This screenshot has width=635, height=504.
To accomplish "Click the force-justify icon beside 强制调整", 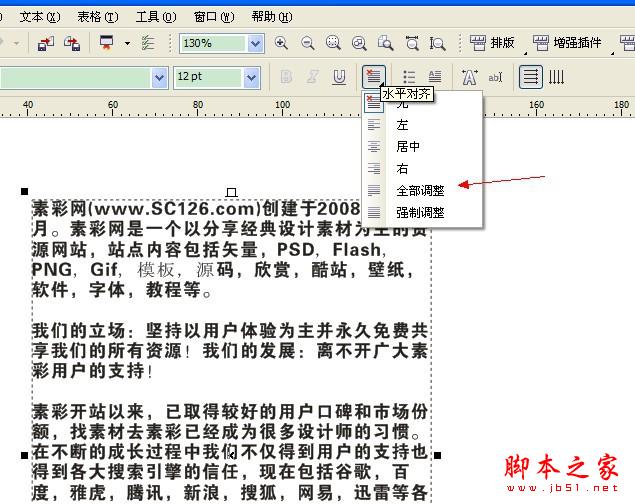I will tap(374, 212).
